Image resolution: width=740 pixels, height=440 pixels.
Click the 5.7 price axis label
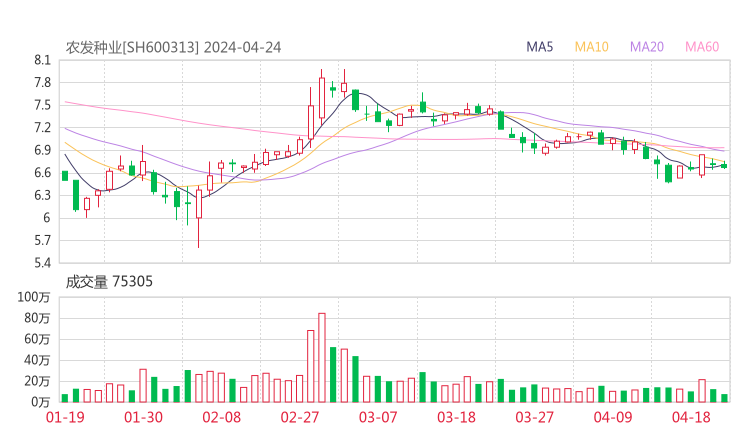pos(42,240)
